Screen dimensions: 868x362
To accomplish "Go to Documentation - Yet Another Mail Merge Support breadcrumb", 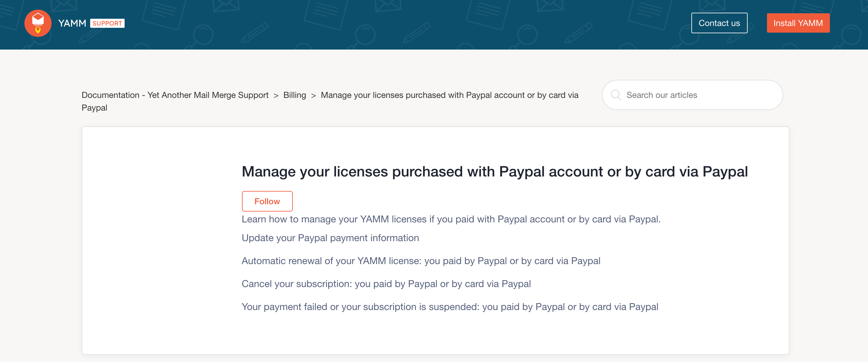I will pyautogui.click(x=175, y=95).
